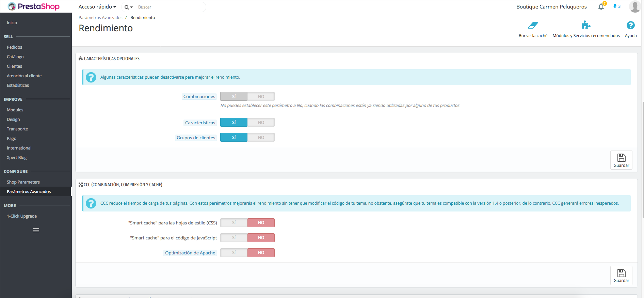
Task: Click the Combinaciones label
Action: pos(199,97)
